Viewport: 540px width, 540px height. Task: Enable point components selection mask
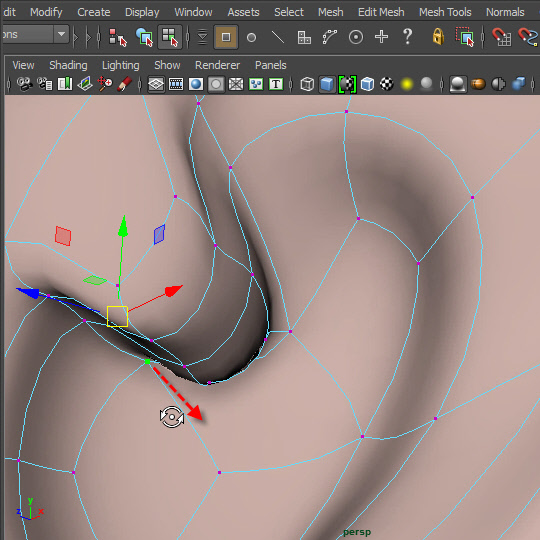coord(226,37)
